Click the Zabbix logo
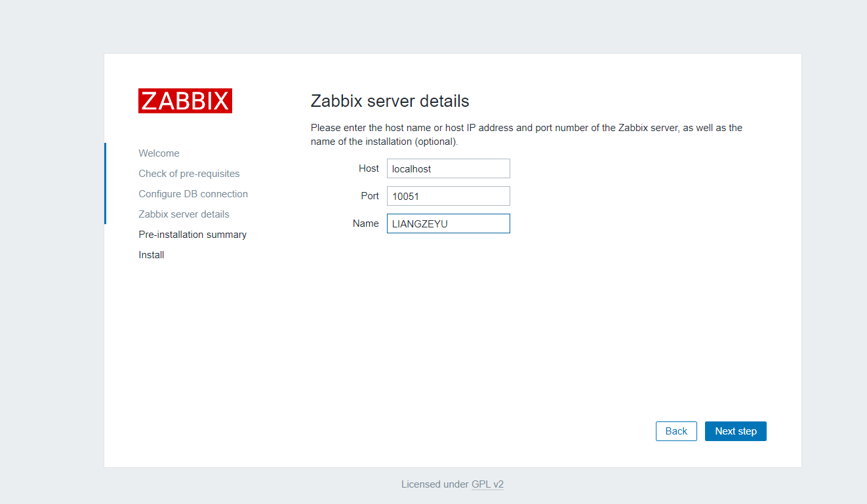This screenshot has width=867, height=504. pyautogui.click(x=185, y=101)
